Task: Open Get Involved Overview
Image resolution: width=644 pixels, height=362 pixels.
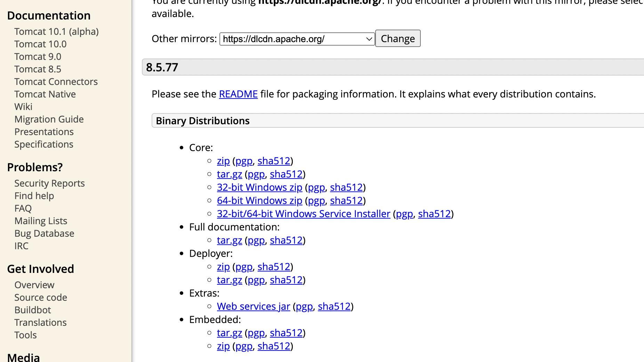Action: tap(34, 285)
